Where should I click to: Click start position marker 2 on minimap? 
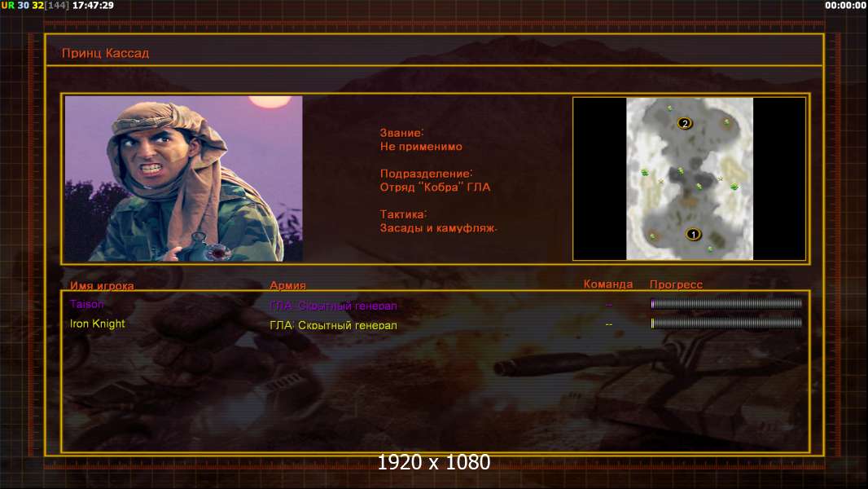[685, 124]
